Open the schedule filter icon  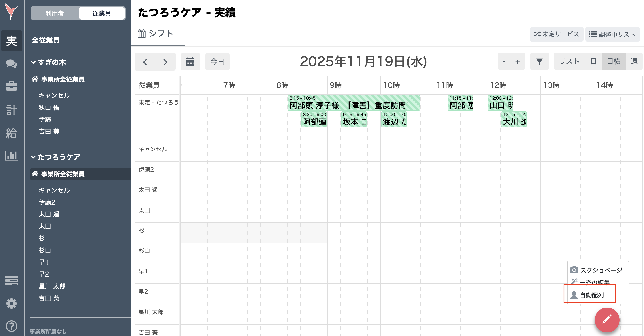(x=539, y=61)
